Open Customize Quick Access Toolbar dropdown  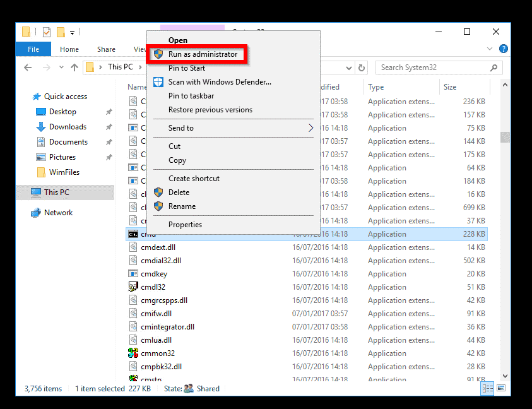[73, 33]
